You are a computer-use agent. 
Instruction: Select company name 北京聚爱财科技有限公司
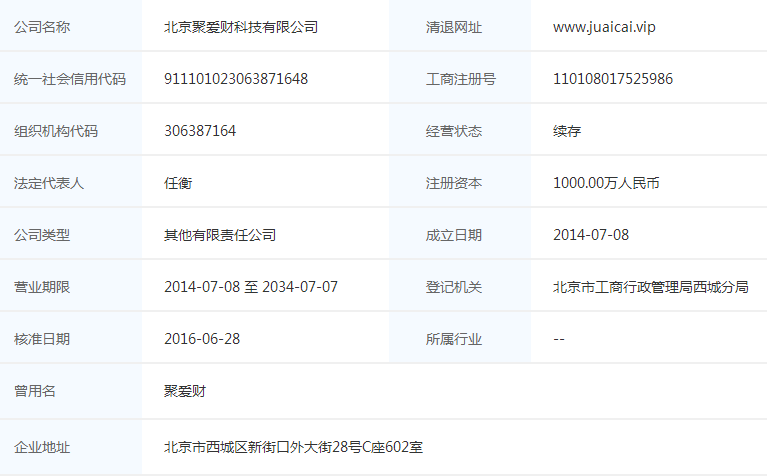click(241, 27)
